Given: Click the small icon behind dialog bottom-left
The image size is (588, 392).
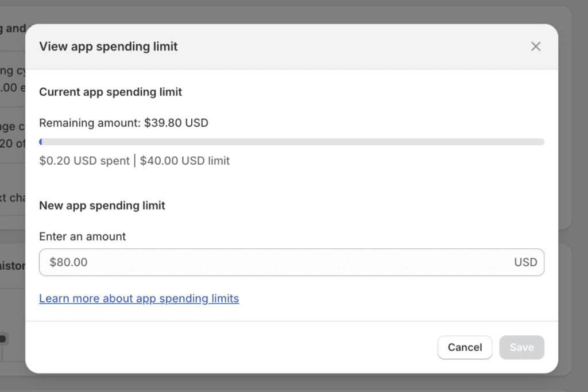Looking at the screenshot, I should pyautogui.click(x=3, y=339).
